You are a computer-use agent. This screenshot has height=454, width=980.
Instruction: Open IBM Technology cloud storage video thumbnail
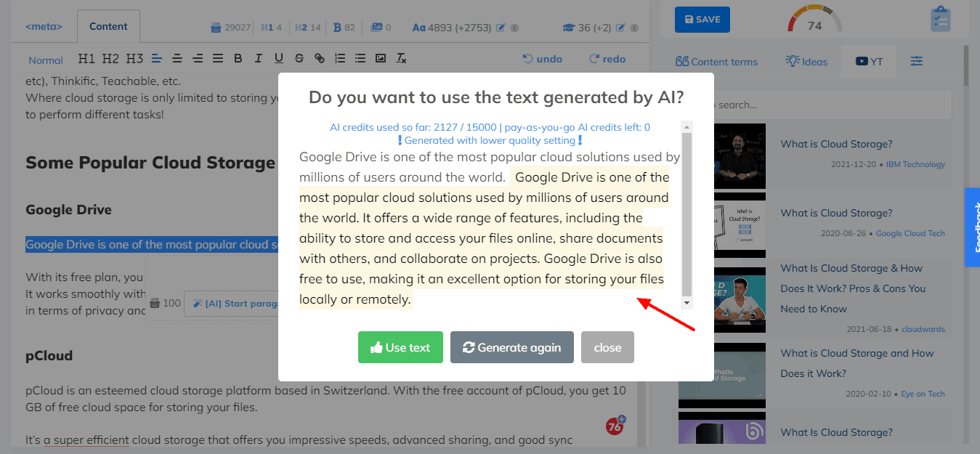[722, 155]
